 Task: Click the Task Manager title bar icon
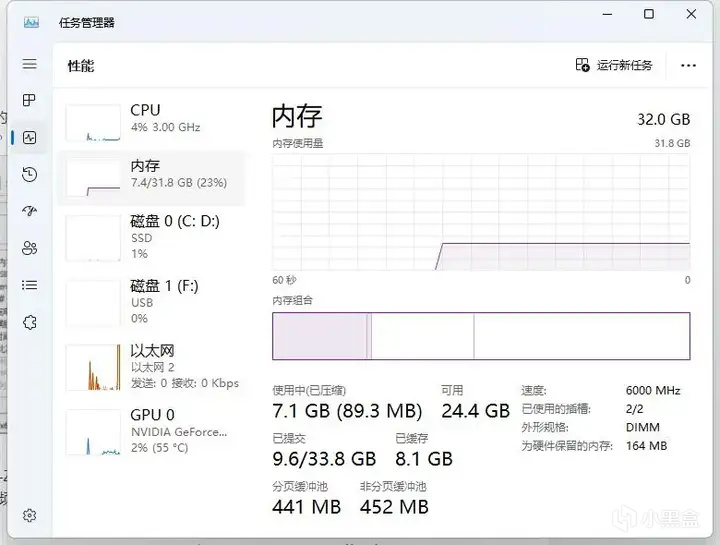point(32,22)
